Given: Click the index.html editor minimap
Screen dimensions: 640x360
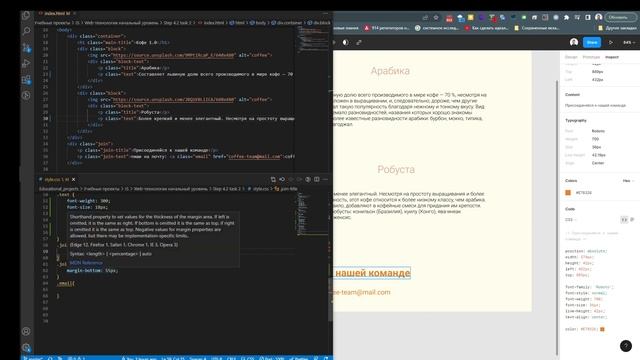Looking at the screenshot, I should tap(313, 39).
